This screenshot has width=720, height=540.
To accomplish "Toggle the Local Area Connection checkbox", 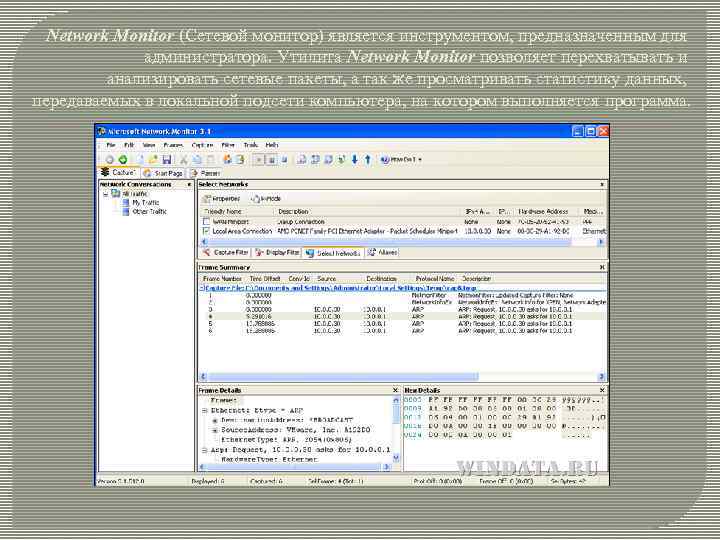I will tap(206, 231).
